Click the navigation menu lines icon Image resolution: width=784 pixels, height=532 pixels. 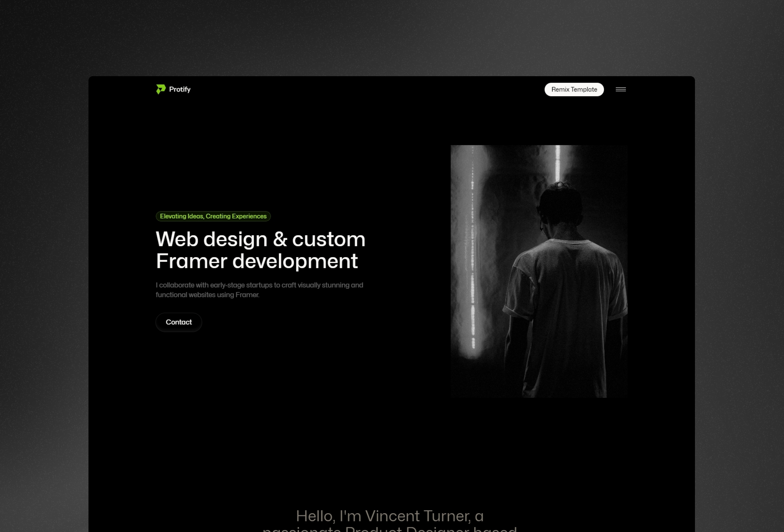click(621, 89)
